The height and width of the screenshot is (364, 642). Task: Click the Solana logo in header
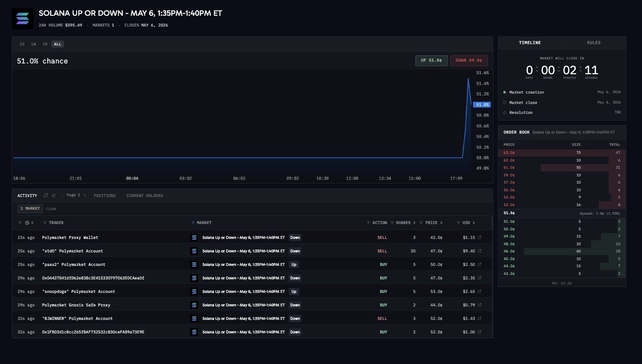coord(22,18)
